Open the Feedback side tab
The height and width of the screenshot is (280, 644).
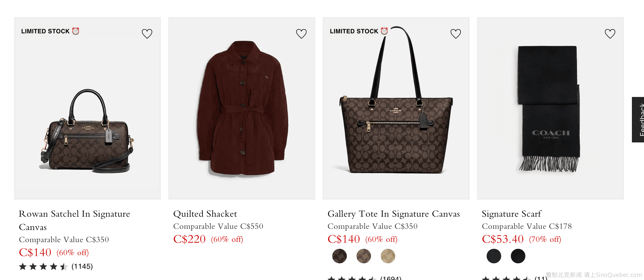(x=639, y=120)
